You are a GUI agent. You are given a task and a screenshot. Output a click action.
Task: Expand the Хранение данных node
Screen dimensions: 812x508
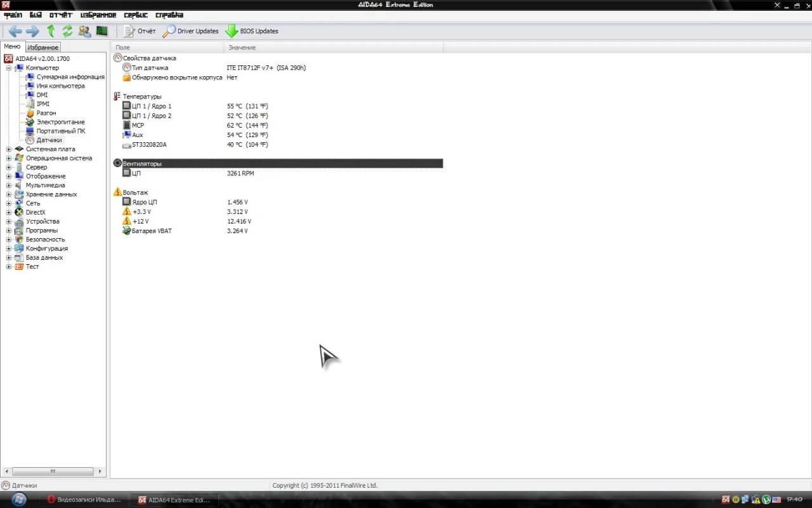[x=9, y=194]
